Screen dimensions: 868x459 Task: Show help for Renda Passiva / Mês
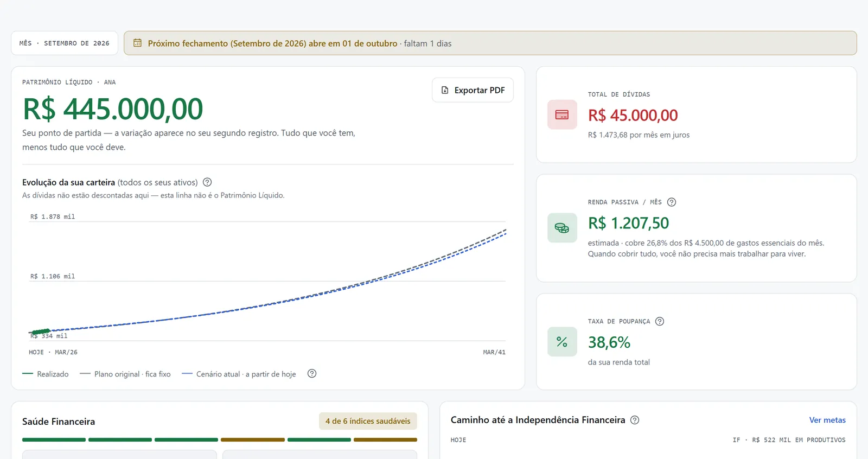672,202
